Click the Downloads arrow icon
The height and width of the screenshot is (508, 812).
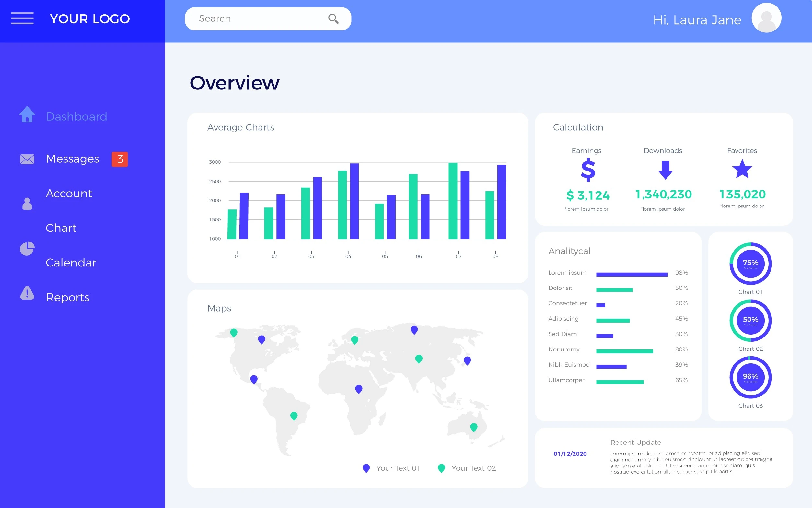click(665, 170)
